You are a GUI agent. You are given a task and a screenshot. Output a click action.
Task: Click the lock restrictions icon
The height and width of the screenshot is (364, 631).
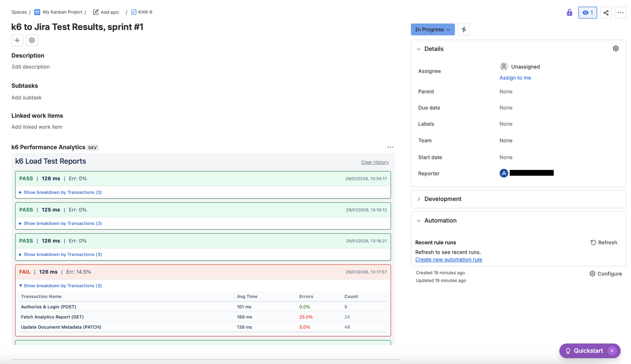569,13
